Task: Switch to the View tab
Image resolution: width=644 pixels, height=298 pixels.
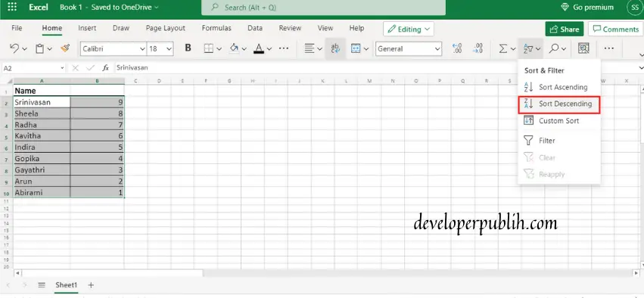Action: tap(325, 28)
